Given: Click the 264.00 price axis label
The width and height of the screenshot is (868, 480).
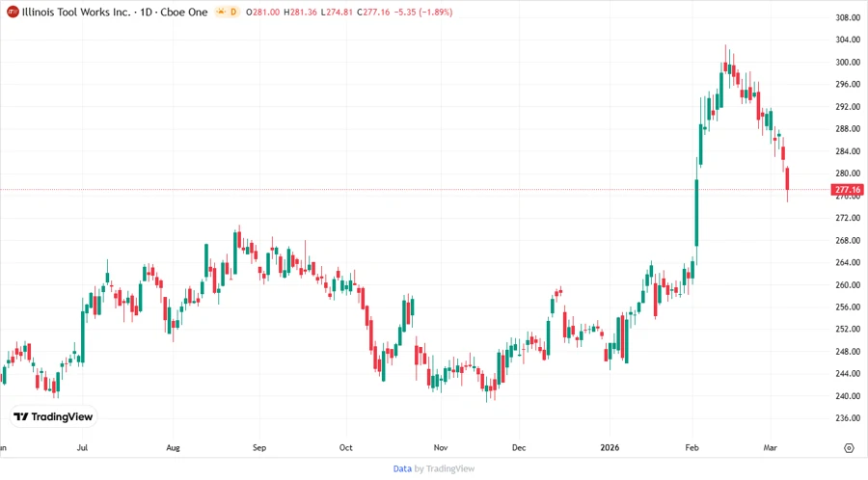Looking at the screenshot, I should (848, 262).
